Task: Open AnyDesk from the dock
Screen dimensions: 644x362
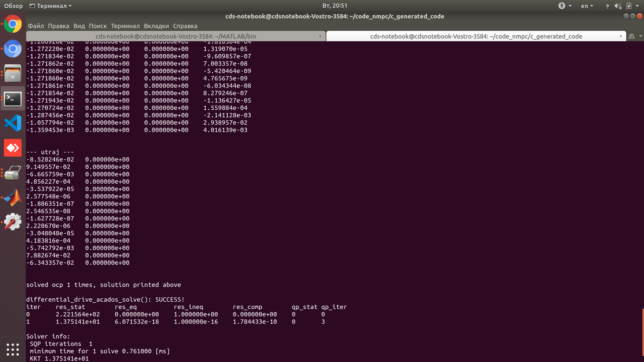Action: click(x=12, y=147)
